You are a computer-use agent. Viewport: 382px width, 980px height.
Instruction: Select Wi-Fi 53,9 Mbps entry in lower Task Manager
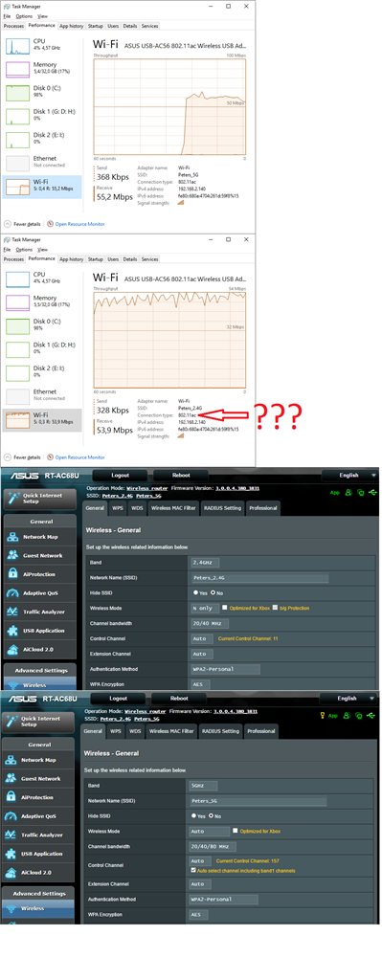[42, 419]
